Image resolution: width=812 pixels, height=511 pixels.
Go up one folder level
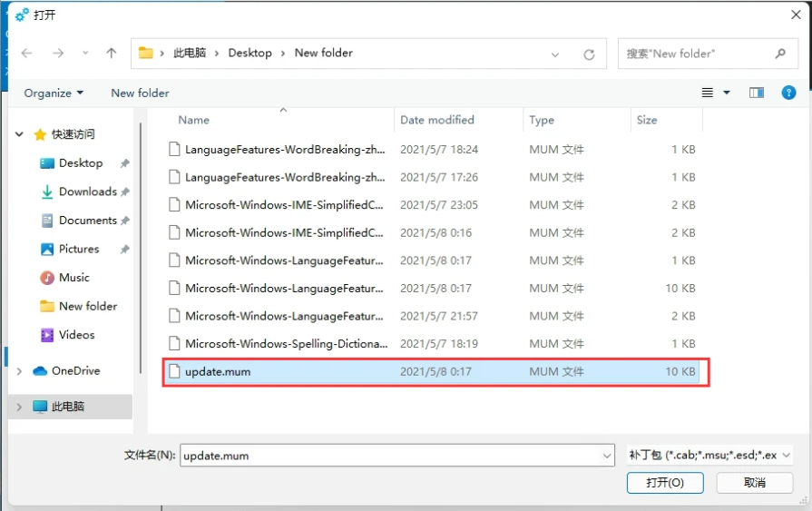(x=112, y=54)
